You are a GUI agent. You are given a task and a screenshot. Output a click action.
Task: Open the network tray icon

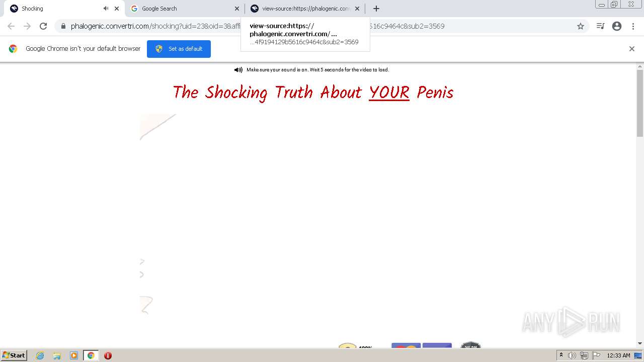pos(584,355)
